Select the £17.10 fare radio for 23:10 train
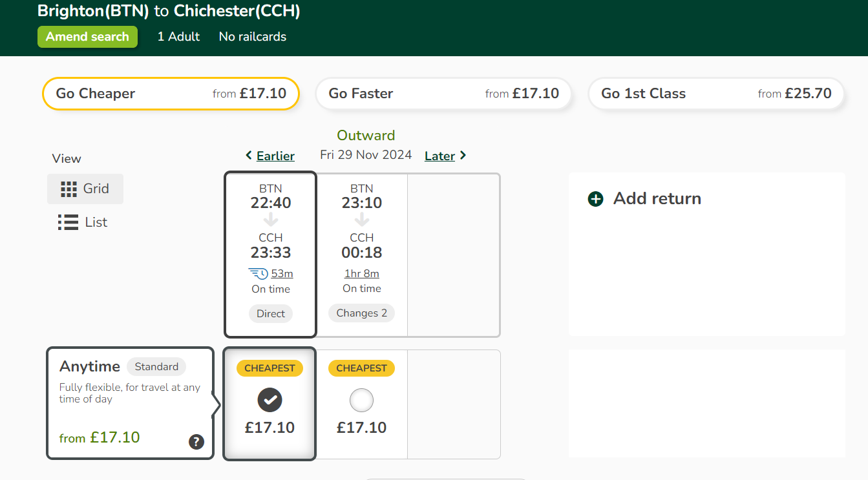Screen dimensions: 868x480 (361, 401)
